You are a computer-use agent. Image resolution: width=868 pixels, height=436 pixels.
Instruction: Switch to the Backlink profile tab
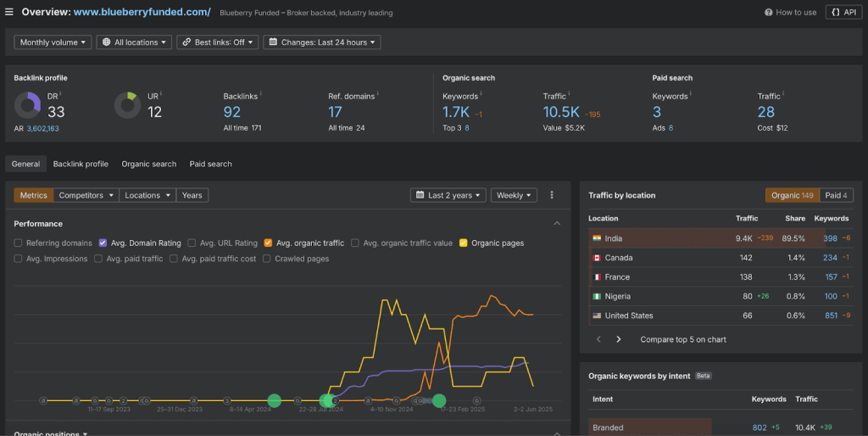(81, 164)
